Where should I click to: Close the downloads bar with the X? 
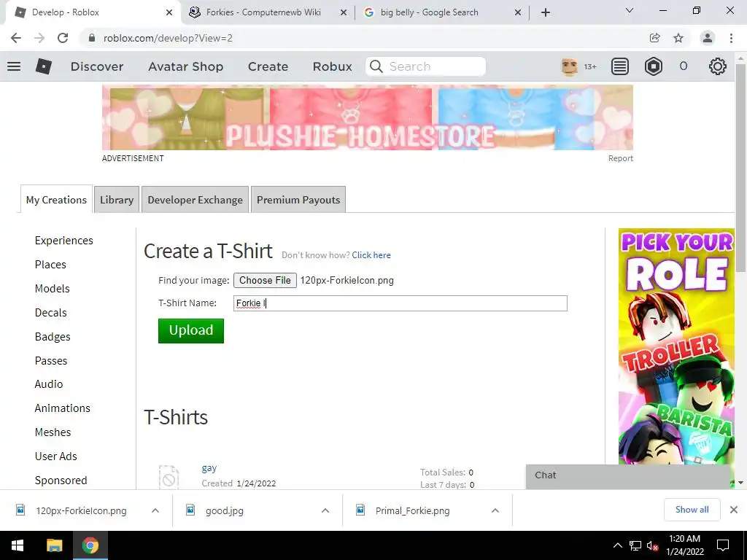[x=734, y=510]
